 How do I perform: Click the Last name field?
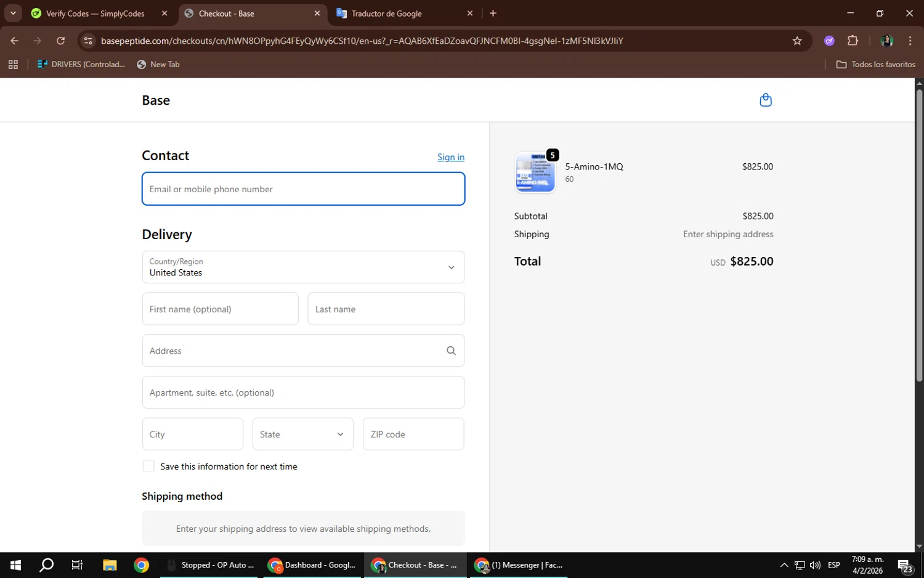386,309
